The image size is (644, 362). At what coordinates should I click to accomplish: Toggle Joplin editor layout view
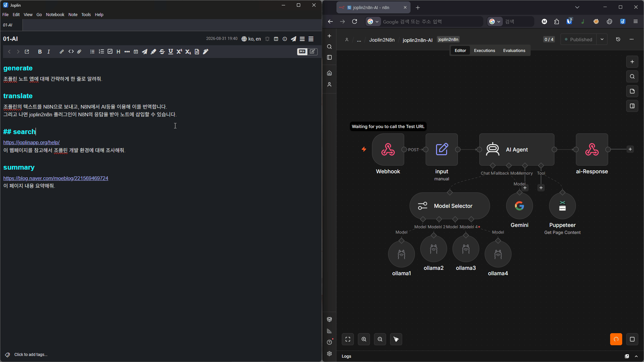(276, 39)
